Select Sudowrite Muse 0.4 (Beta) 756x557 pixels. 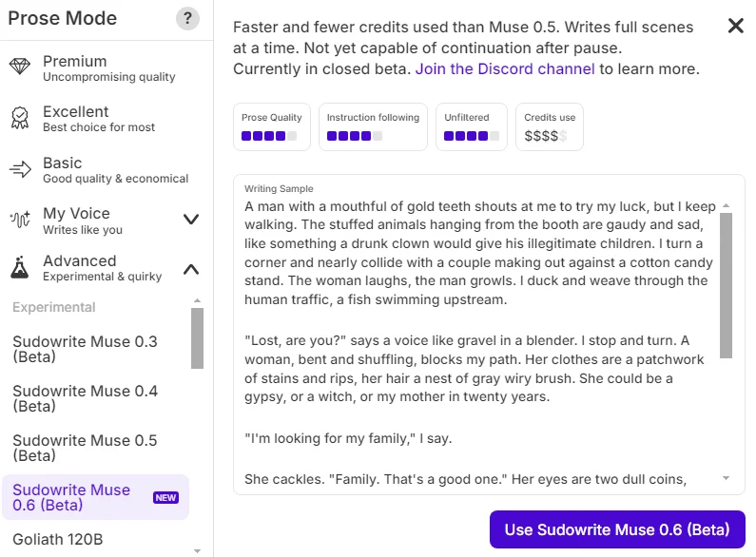[x=86, y=398]
